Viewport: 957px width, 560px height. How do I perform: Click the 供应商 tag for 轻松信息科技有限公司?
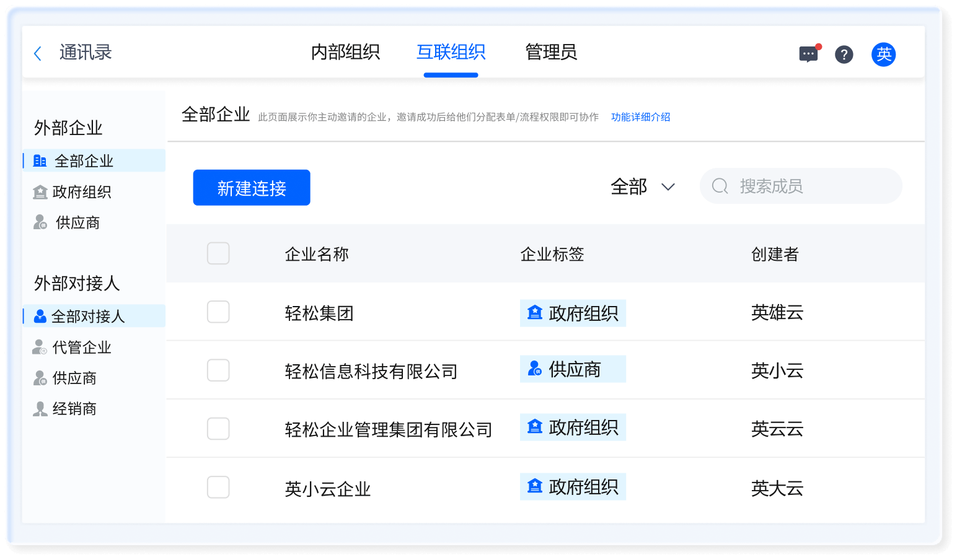coord(573,369)
